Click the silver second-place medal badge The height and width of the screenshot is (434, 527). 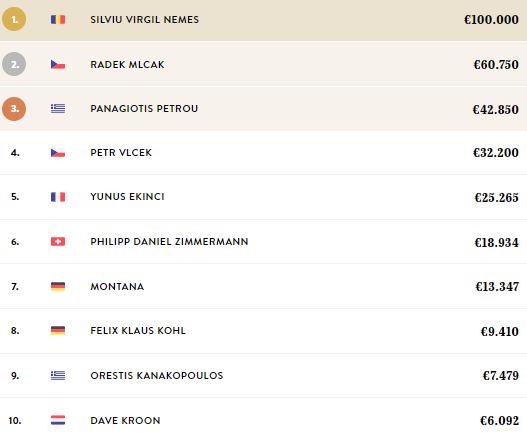[14, 64]
